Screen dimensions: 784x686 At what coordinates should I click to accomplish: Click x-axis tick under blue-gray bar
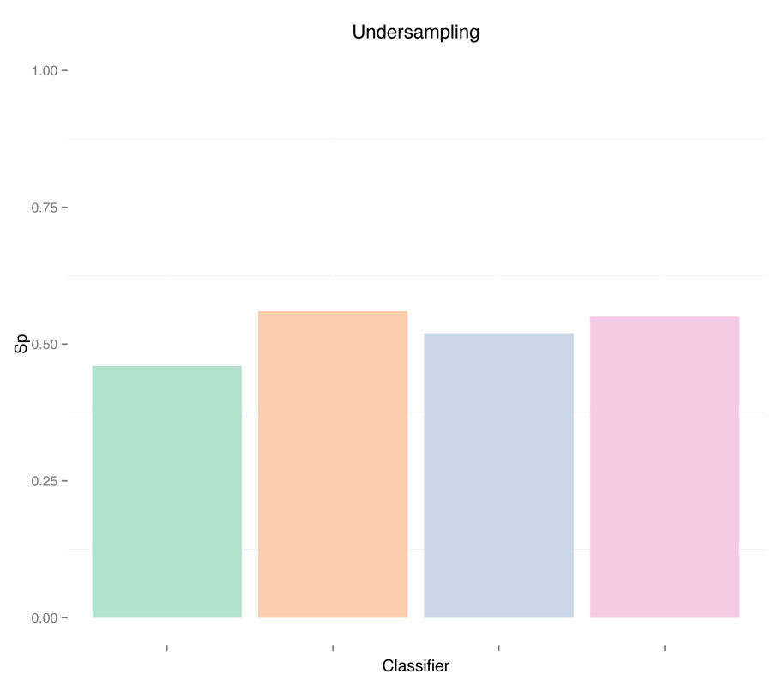[x=498, y=648]
